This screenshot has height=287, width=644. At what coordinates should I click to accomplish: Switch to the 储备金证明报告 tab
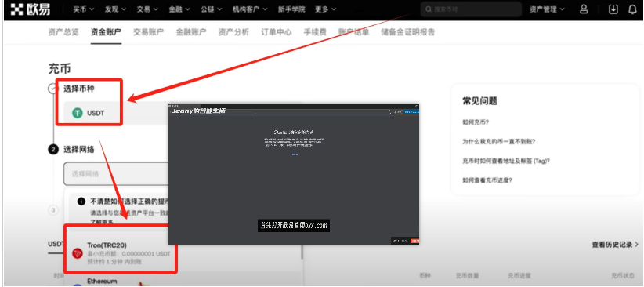tap(408, 32)
